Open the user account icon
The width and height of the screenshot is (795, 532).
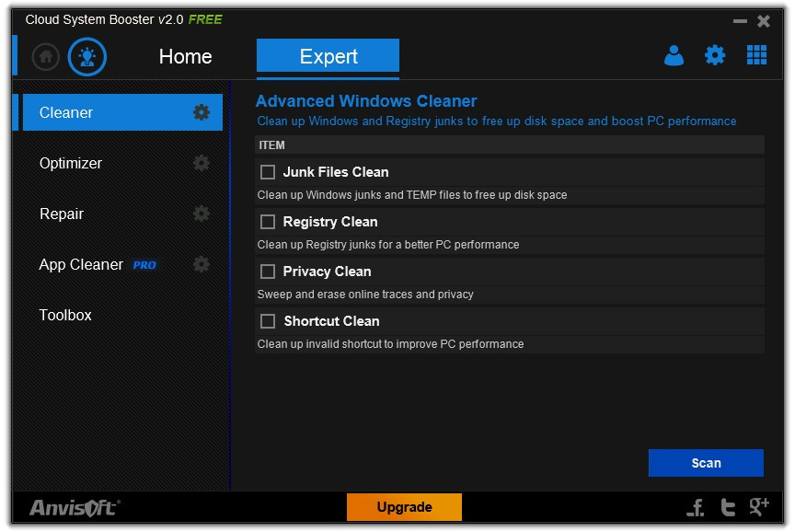(x=674, y=55)
